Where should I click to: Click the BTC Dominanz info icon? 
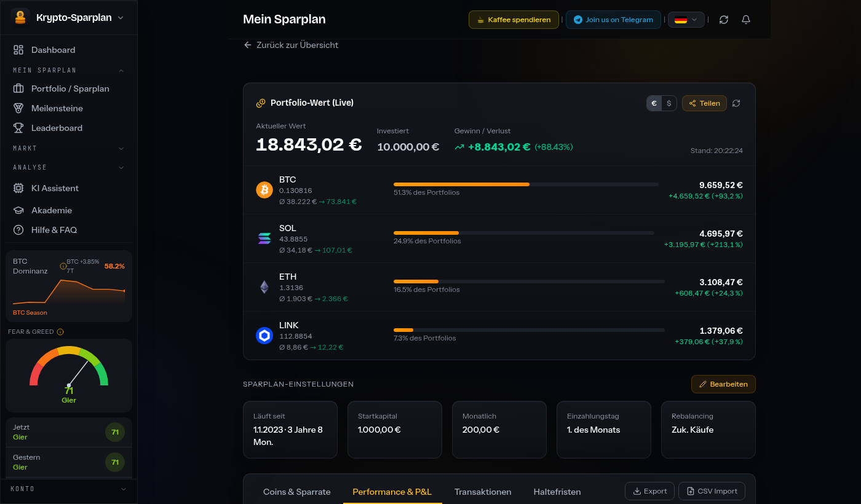pos(63,266)
